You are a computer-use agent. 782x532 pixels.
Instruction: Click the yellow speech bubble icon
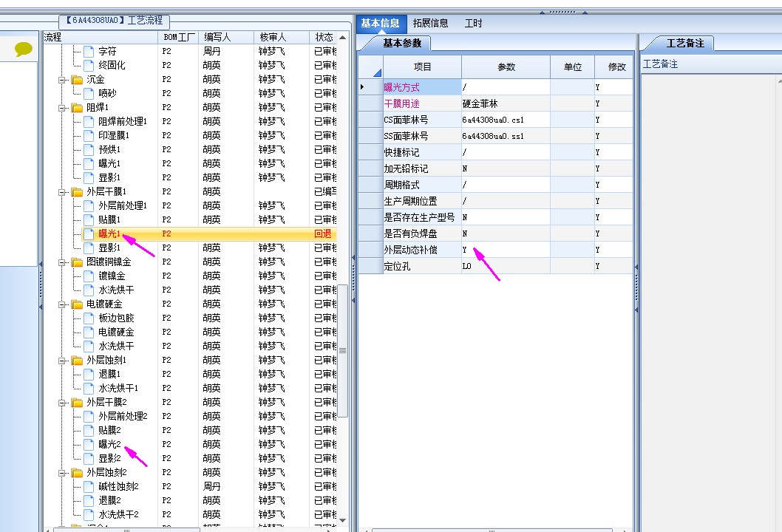(23, 49)
